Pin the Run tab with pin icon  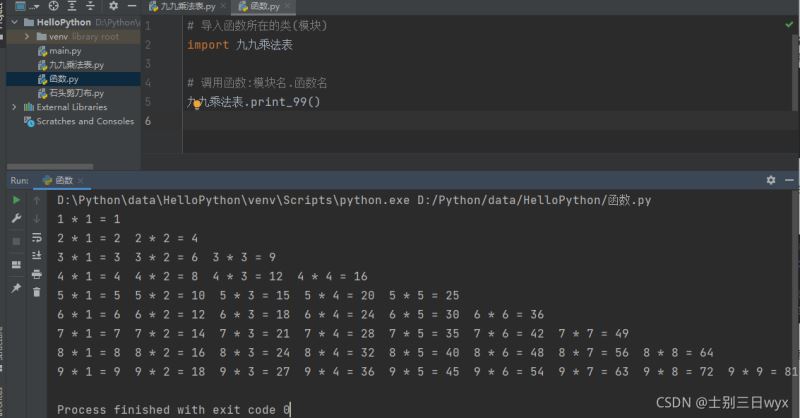[16, 288]
